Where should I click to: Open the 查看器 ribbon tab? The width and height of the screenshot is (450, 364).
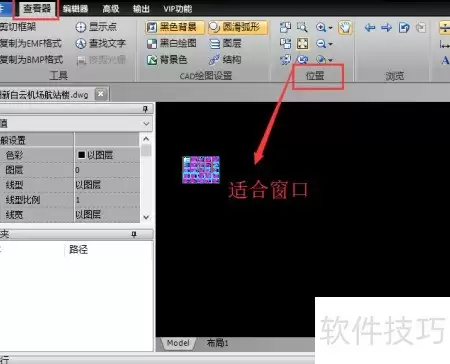click(37, 9)
